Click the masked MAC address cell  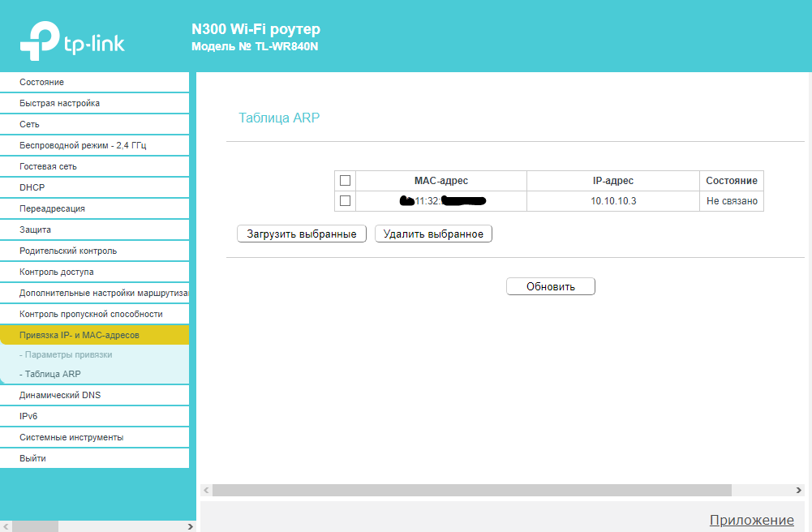click(441, 201)
